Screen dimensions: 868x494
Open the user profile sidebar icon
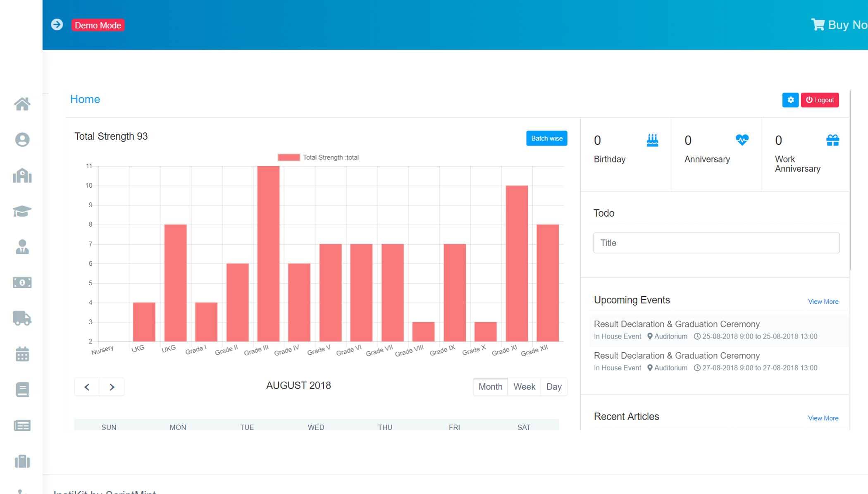[22, 140]
